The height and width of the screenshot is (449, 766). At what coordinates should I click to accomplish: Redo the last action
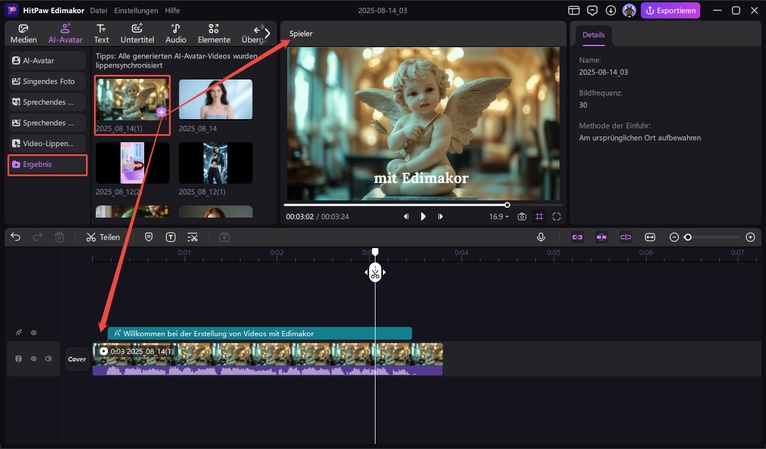tap(37, 237)
